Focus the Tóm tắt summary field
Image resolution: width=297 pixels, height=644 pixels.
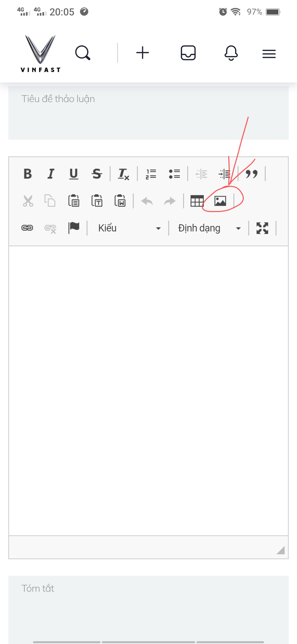click(148, 610)
